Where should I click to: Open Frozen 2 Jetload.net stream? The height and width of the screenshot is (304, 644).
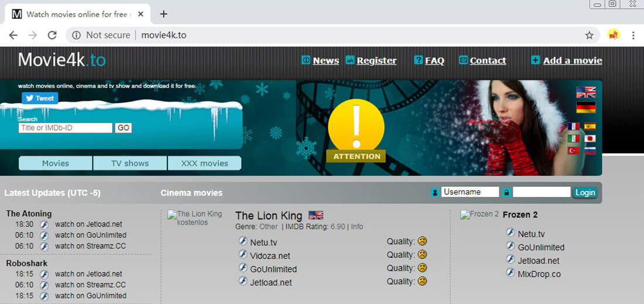539,261
